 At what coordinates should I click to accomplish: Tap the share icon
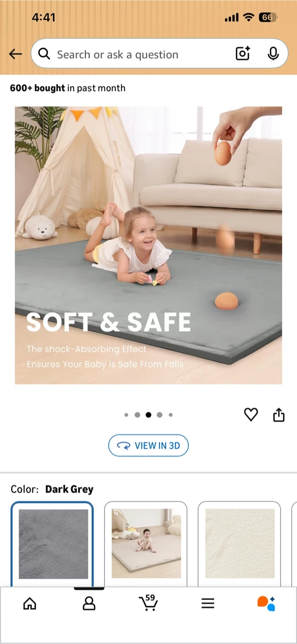pyautogui.click(x=279, y=415)
